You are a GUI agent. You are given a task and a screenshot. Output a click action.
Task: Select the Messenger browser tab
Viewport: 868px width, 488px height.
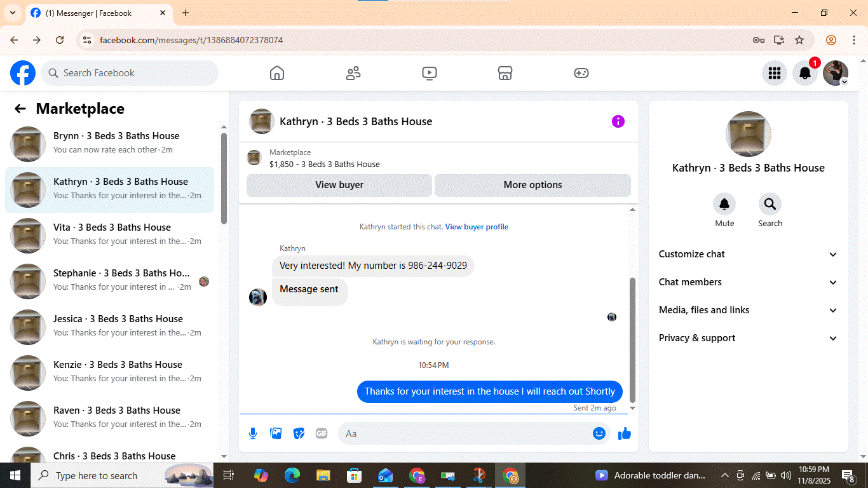coord(98,13)
